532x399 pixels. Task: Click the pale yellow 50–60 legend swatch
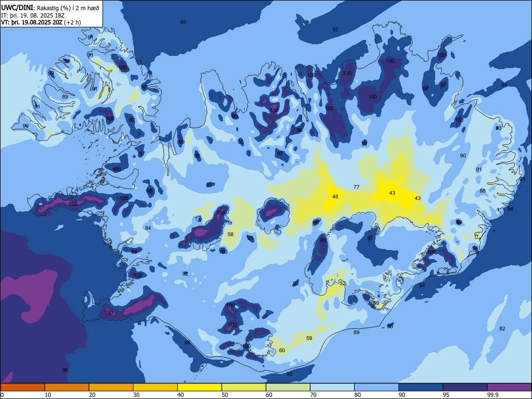[x=244, y=387]
